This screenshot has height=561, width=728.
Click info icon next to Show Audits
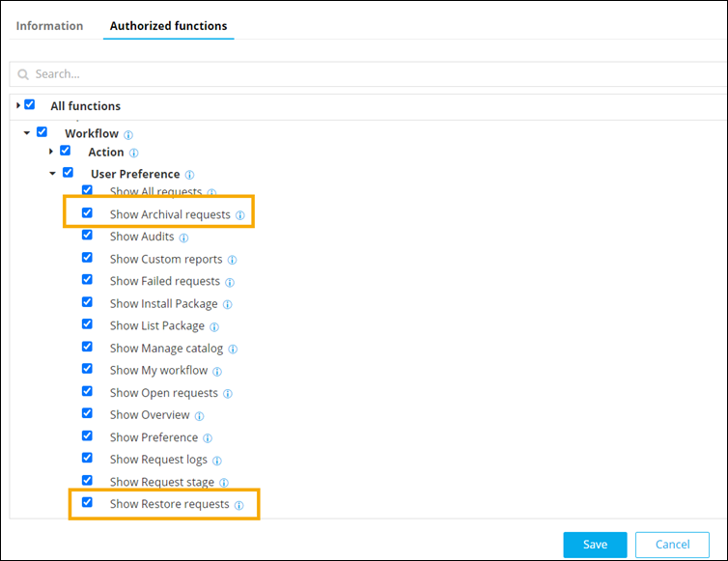click(x=183, y=238)
